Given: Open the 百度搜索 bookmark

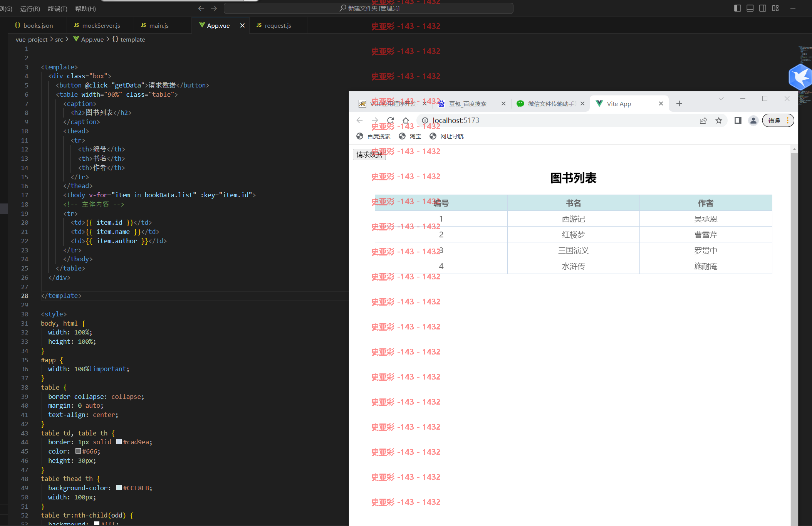Looking at the screenshot, I should (x=373, y=136).
